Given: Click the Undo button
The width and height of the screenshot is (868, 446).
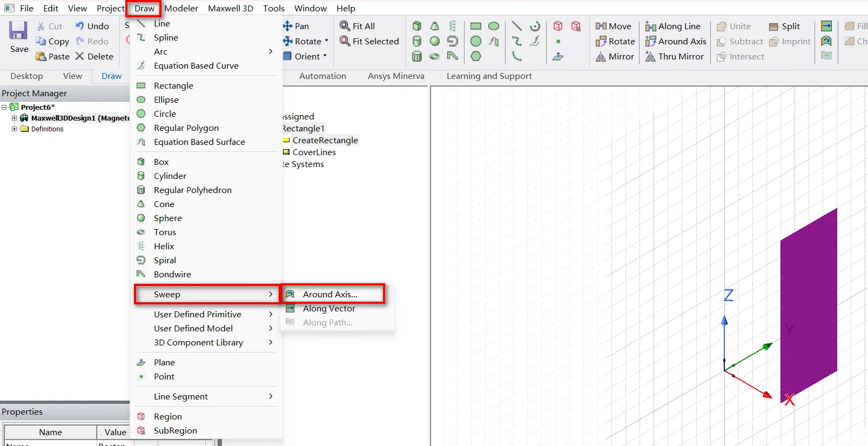Looking at the screenshot, I should tap(92, 26).
